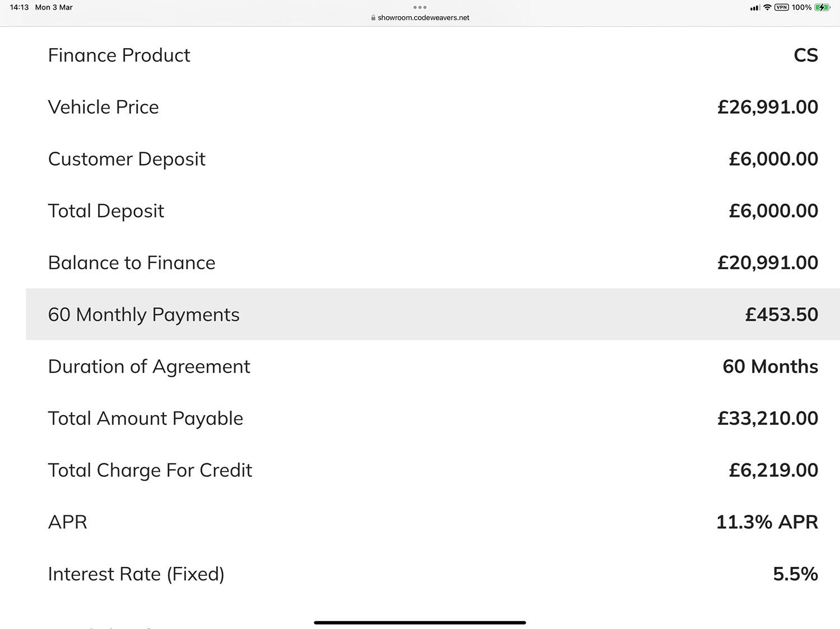Tap the Total Amount Payable value £33,210.00
The image size is (840, 629).
coord(768,418)
